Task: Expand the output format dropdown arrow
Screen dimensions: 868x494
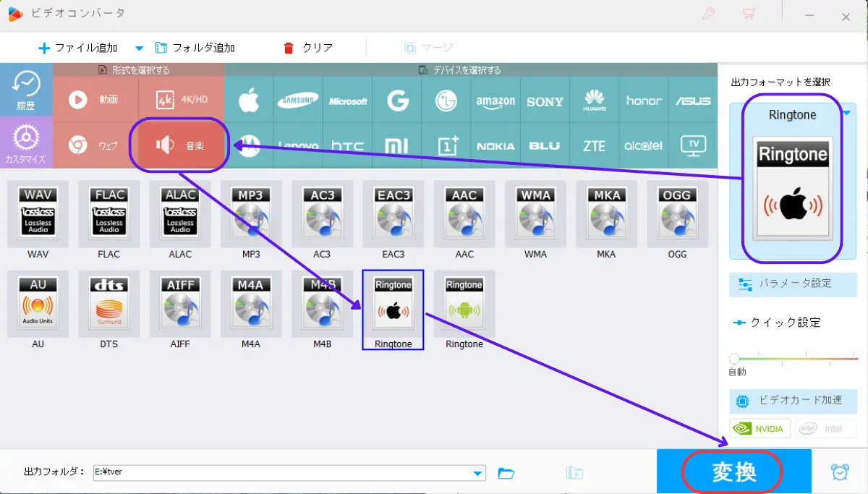Action: tap(846, 113)
